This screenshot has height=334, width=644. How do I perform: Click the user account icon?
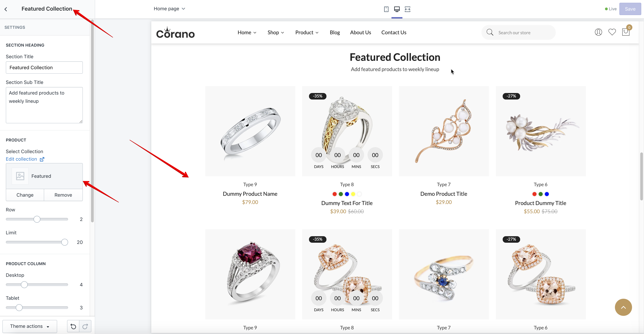[598, 32]
